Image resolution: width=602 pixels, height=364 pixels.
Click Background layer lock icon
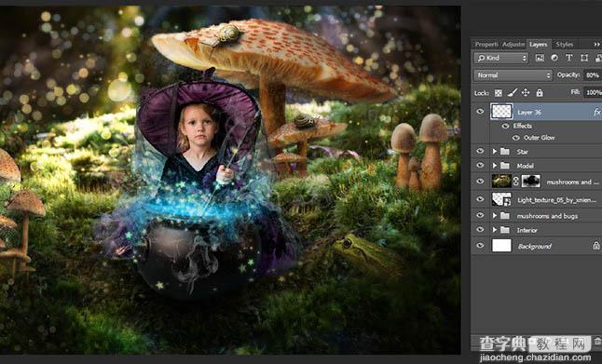[x=595, y=246]
